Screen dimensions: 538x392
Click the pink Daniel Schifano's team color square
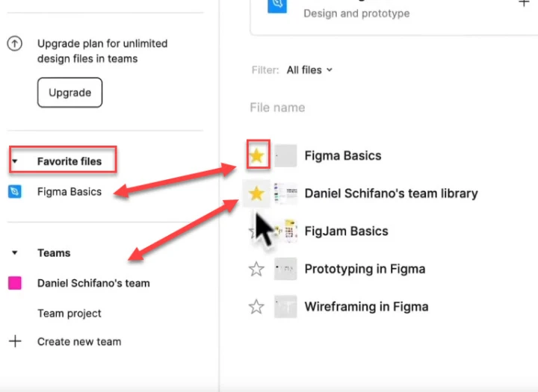pos(15,283)
